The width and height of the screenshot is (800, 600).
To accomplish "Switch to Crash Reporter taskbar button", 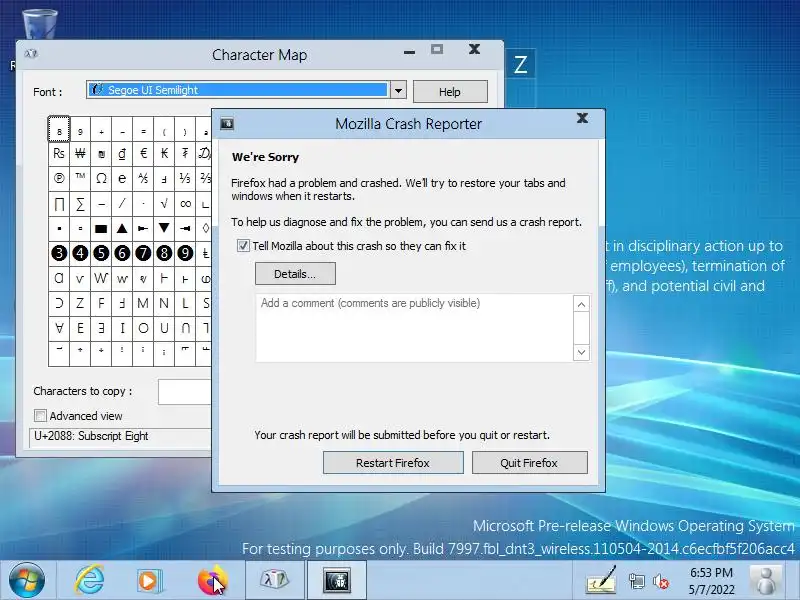I will click(x=337, y=580).
